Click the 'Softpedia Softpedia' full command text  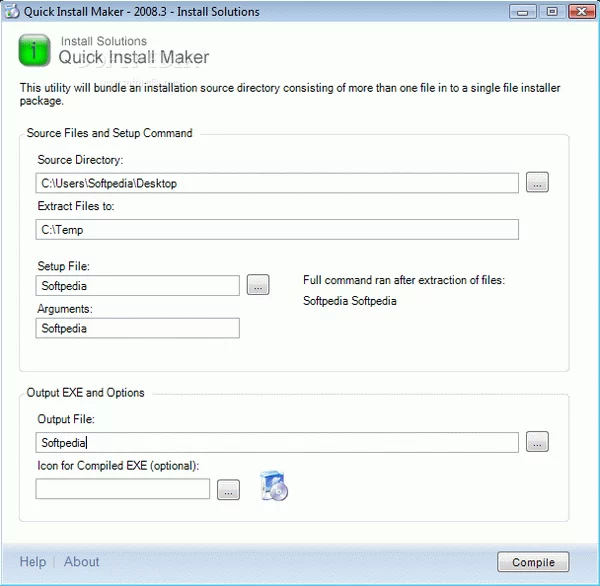coord(350,301)
